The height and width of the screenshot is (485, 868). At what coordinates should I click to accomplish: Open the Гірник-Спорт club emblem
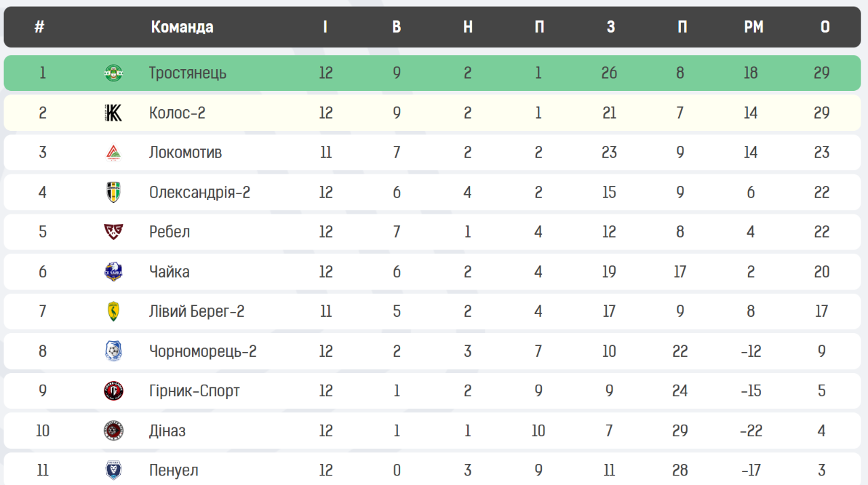[x=113, y=391]
